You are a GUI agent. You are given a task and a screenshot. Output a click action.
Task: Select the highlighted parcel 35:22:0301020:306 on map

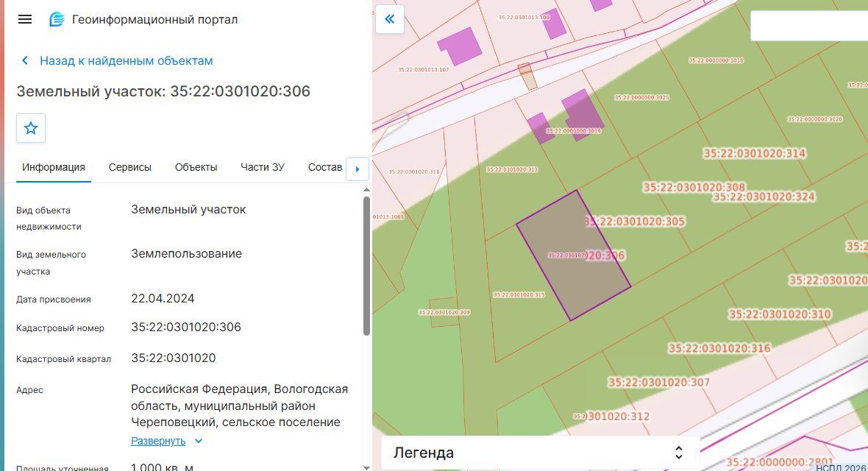click(573, 256)
